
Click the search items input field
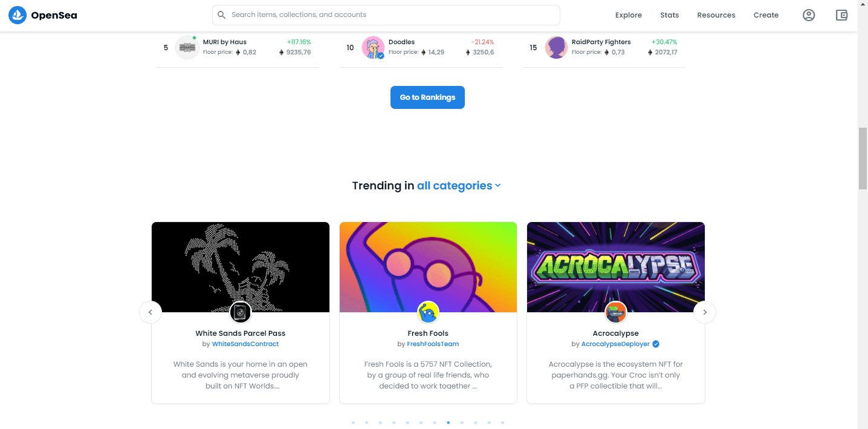[x=386, y=15]
